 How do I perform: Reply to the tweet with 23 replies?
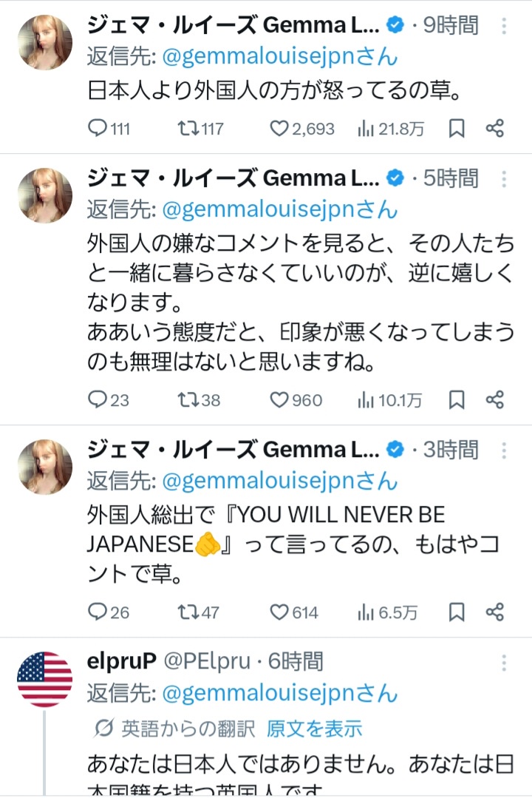click(98, 400)
